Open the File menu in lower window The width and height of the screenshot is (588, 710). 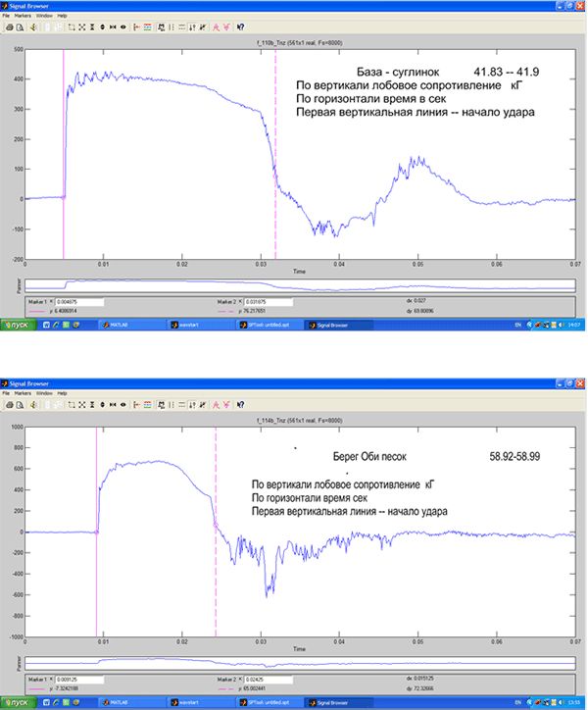[8, 392]
